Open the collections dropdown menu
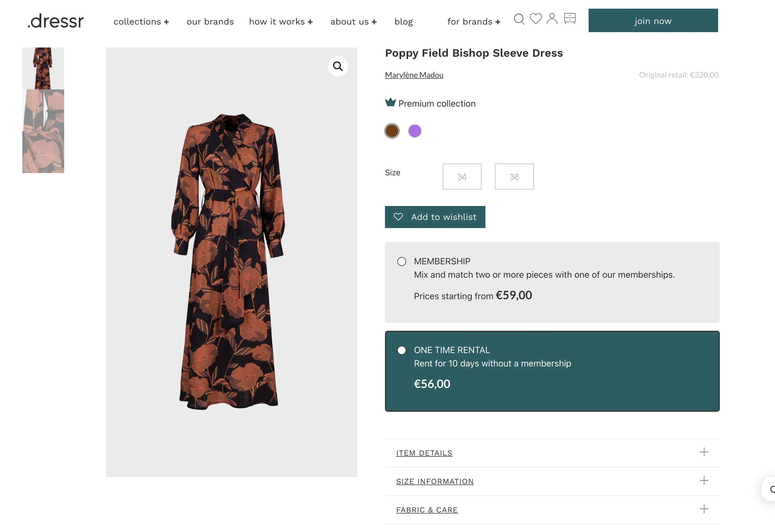The image size is (775, 532). 141,22
